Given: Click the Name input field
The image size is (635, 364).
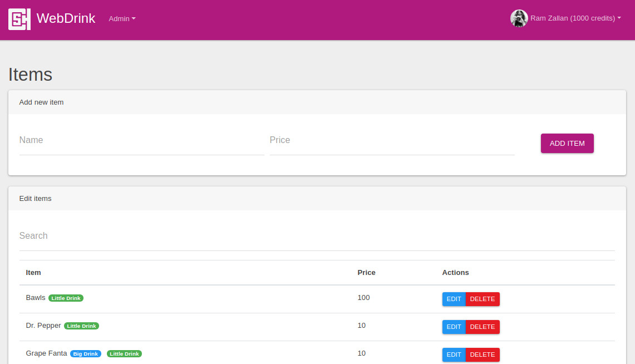Looking at the screenshot, I should click(x=141, y=140).
